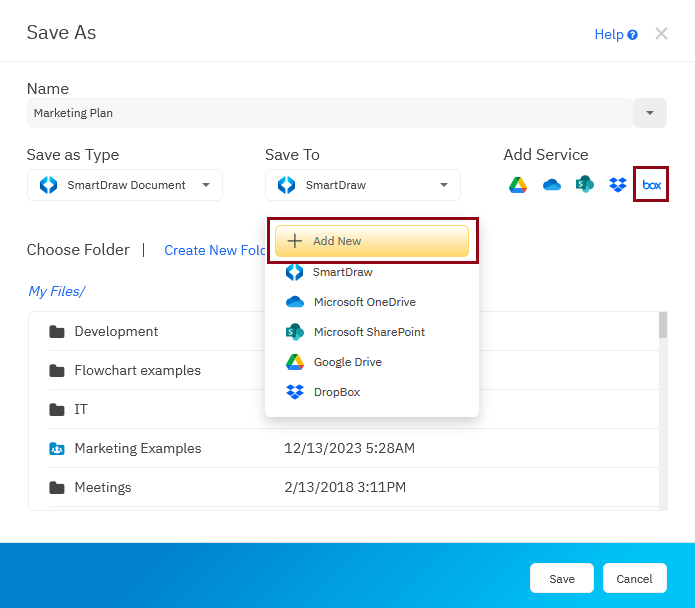
Task: Click the Development folder icon
Action: tap(57, 332)
